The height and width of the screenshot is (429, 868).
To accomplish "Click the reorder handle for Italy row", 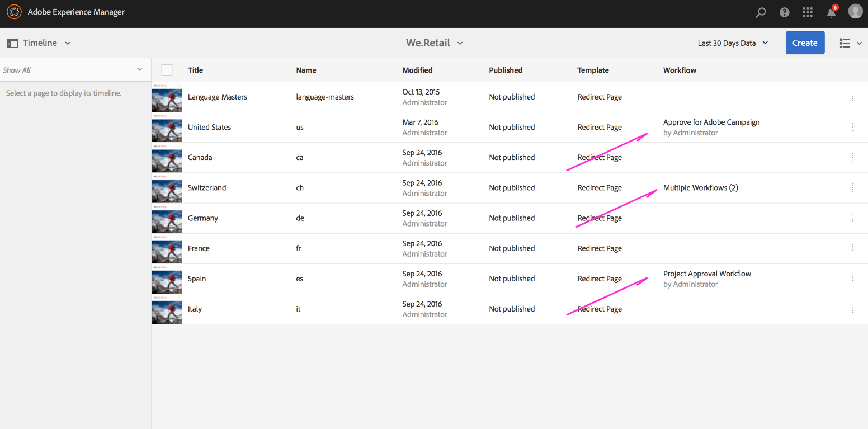I will 853,309.
